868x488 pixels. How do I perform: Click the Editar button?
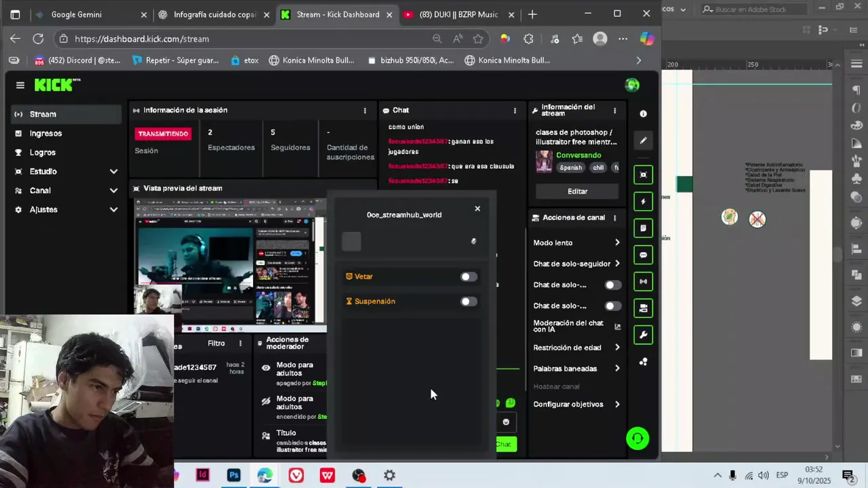[577, 191]
